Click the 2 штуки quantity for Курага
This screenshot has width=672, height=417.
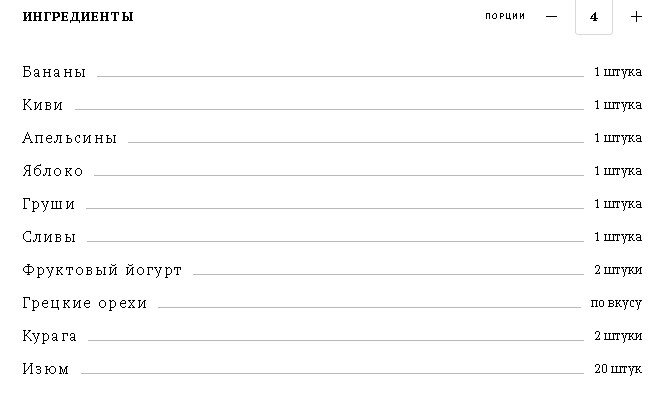click(618, 336)
